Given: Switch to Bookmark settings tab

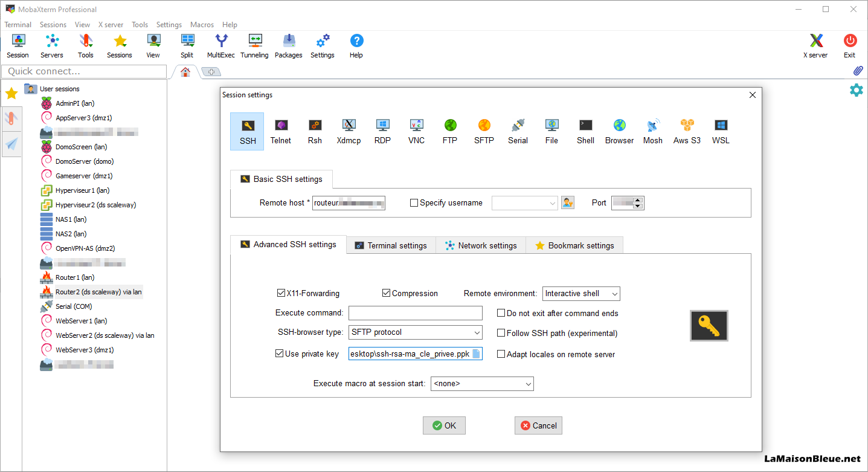Looking at the screenshot, I should [x=574, y=245].
